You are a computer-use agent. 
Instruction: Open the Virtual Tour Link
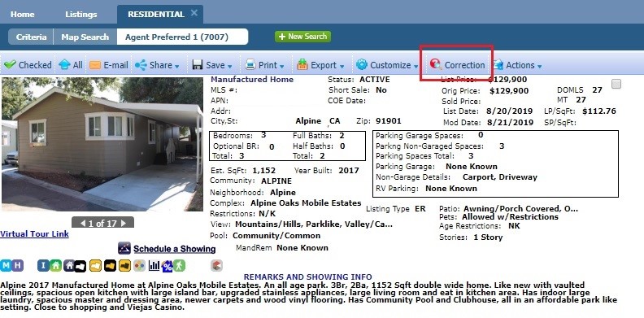click(x=34, y=233)
